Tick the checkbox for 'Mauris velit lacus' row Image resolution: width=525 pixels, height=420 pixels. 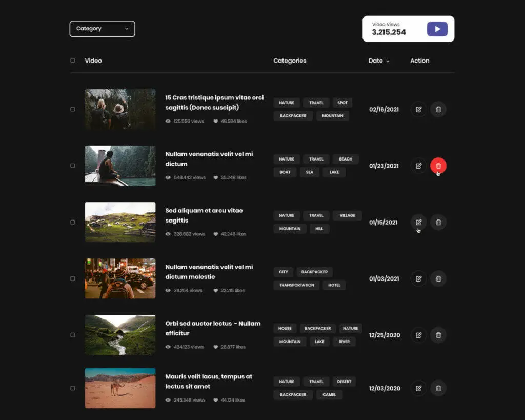(73, 388)
